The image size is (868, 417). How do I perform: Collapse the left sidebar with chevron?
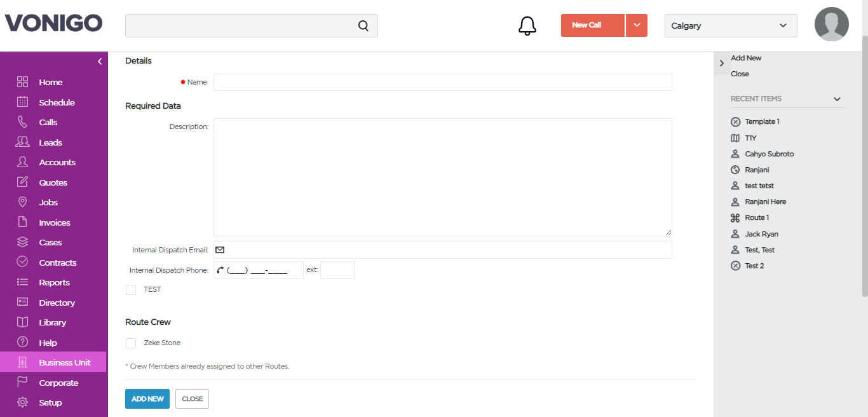point(100,62)
